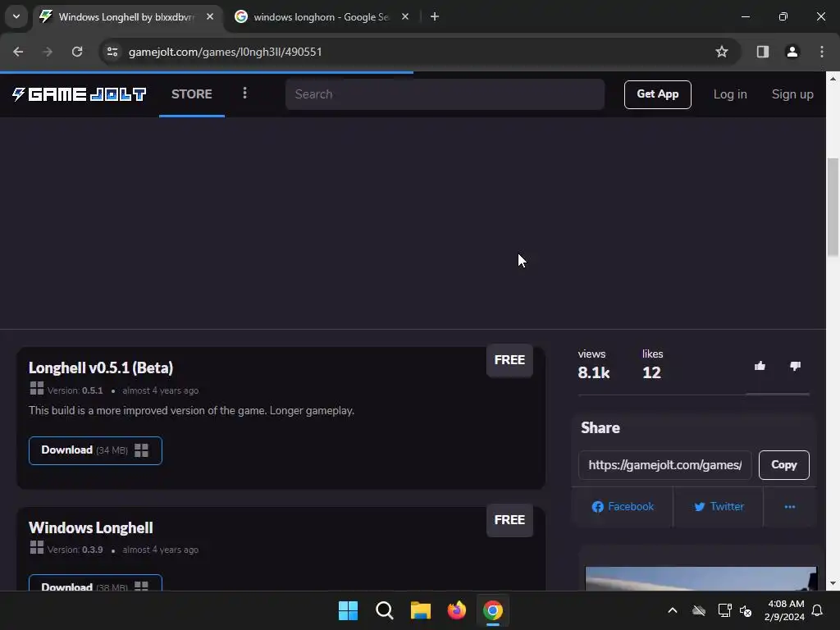Download Longhell v0.5.1 Beta (34 MB)

[95, 450]
